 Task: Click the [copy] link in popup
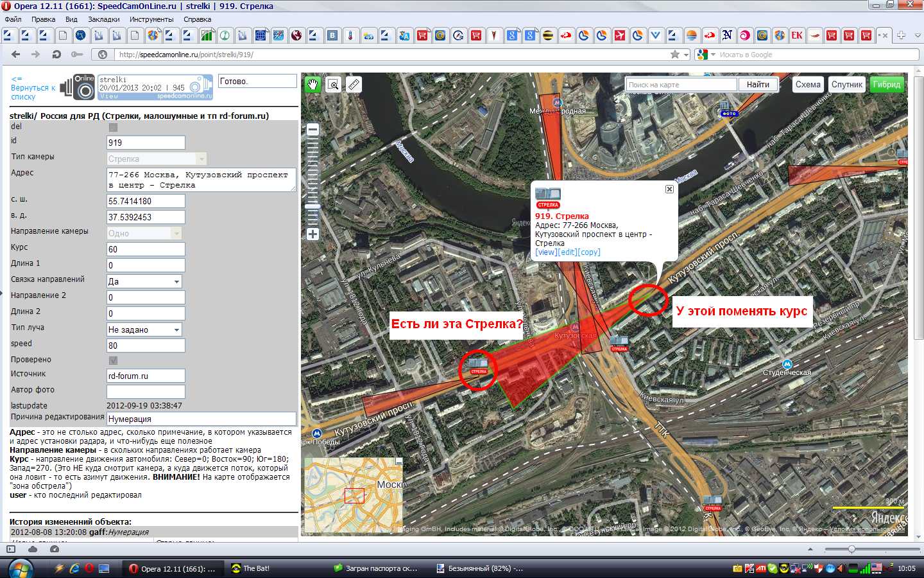[x=588, y=252]
